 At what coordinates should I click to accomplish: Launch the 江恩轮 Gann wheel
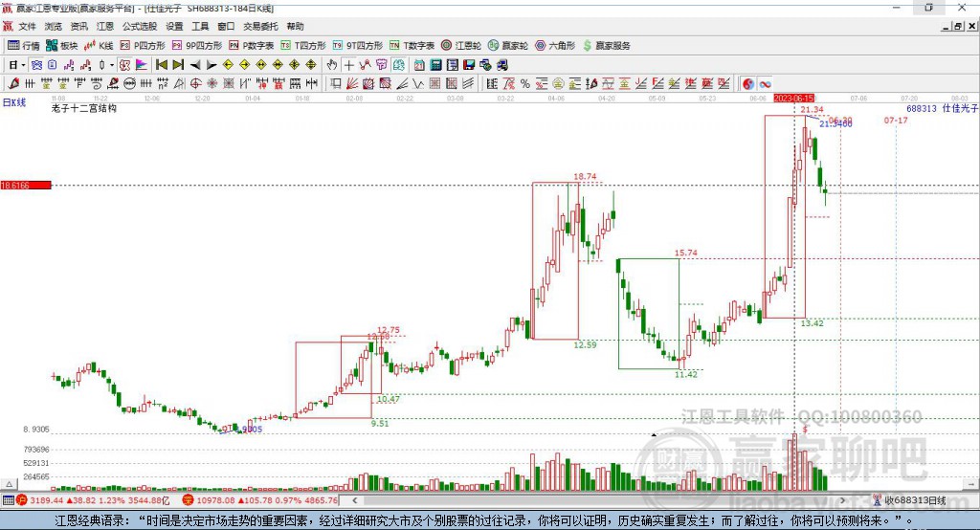click(461, 46)
